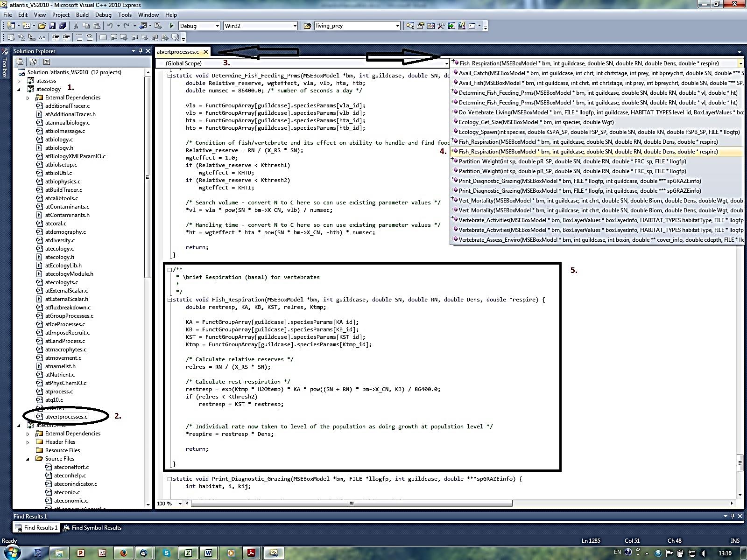Screen dimensions: 747x560
Task: Expand the atassess project node
Action: click(x=19, y=81)
